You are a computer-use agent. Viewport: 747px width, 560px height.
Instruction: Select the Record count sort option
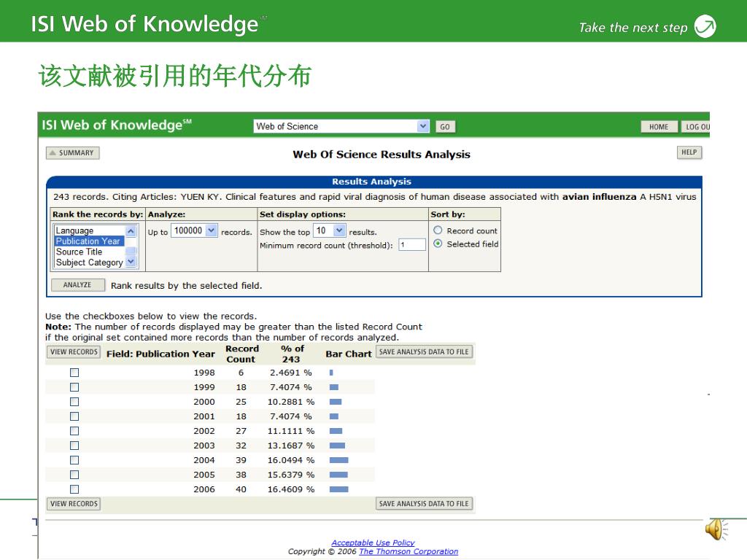[x=438, y=230]
